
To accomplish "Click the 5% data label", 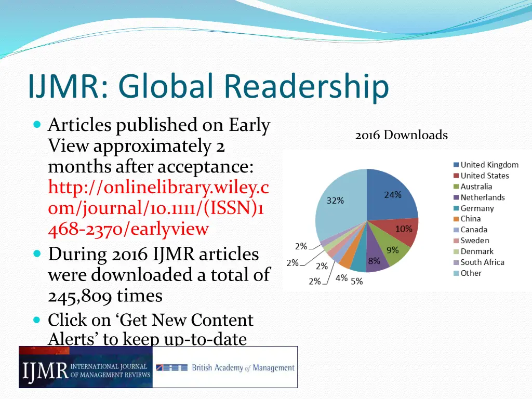I will (x=356, y=281).
